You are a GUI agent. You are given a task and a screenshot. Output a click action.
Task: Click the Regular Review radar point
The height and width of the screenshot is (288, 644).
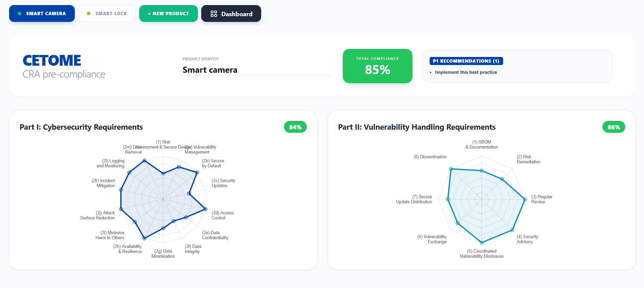point(525,199)
